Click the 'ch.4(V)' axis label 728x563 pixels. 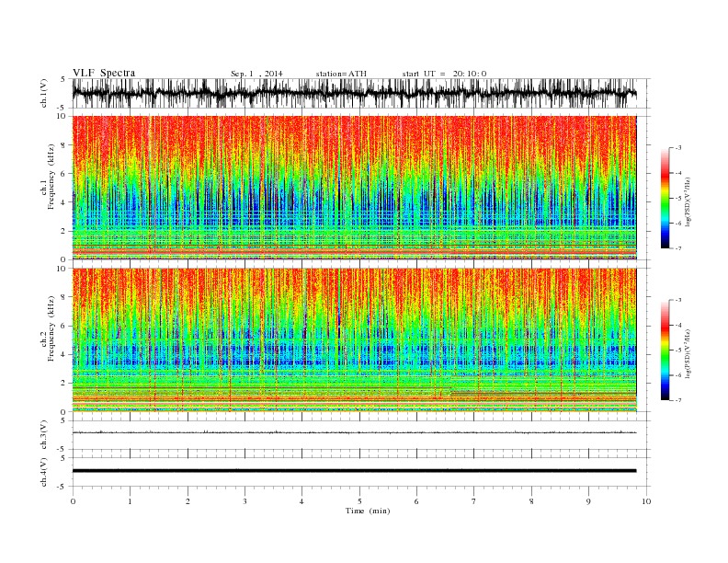(44, 472)
